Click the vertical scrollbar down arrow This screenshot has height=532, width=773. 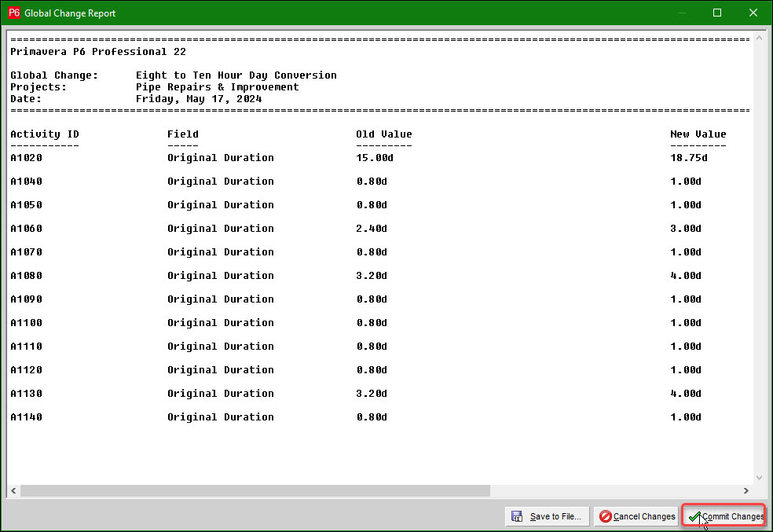(759, 477)
